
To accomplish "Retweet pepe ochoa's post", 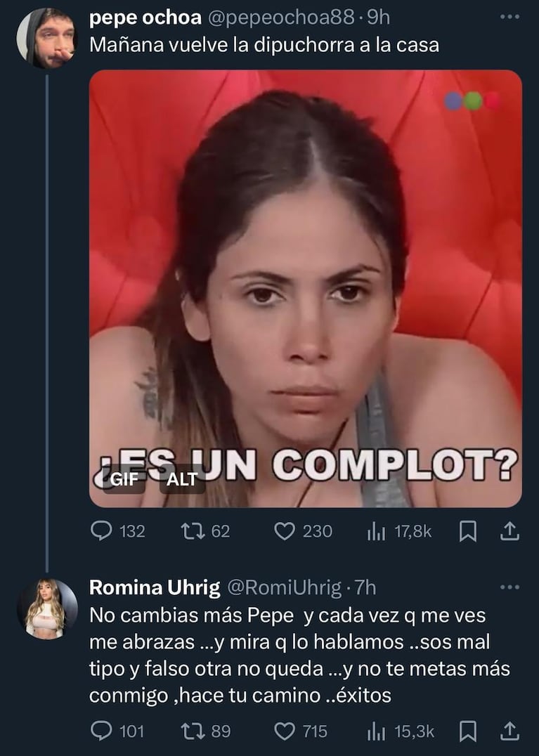I will pyautogui.click(x=190, y=532).
